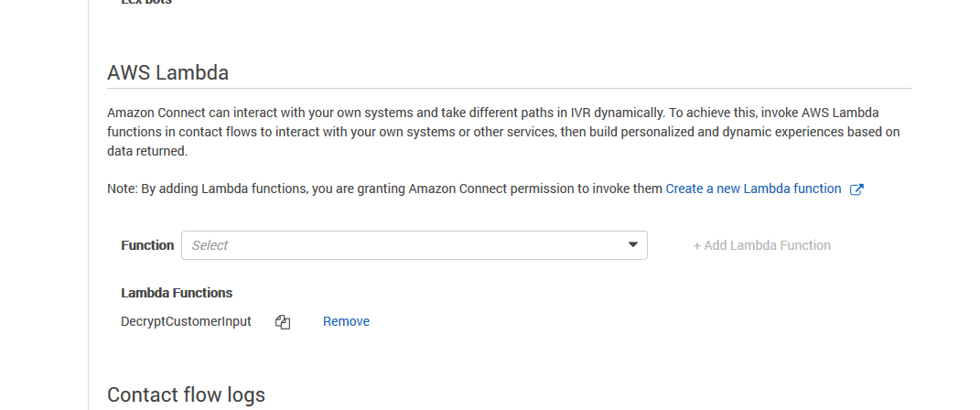
Task: Click the Contact flow logs heading
Action: tap(186, 394)
